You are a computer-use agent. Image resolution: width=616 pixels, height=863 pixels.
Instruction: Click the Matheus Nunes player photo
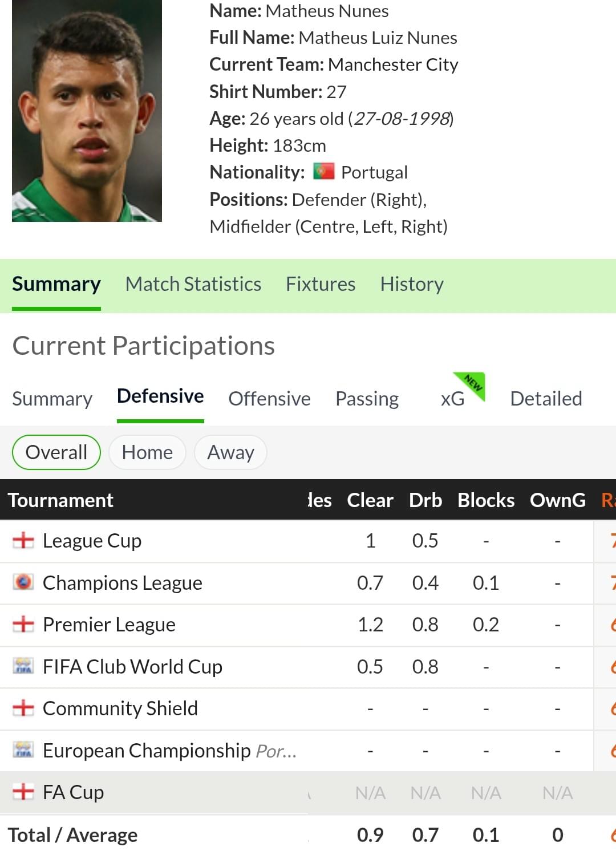(x=87, y=111)
